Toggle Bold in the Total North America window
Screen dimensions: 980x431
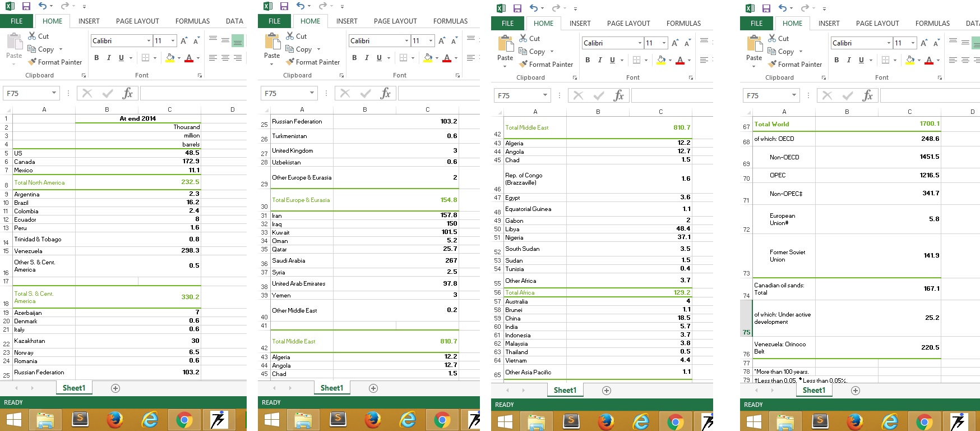(96, 58)
